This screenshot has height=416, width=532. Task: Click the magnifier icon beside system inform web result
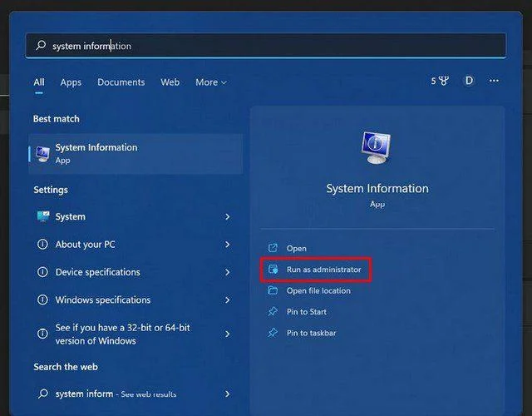click(43, 394)
